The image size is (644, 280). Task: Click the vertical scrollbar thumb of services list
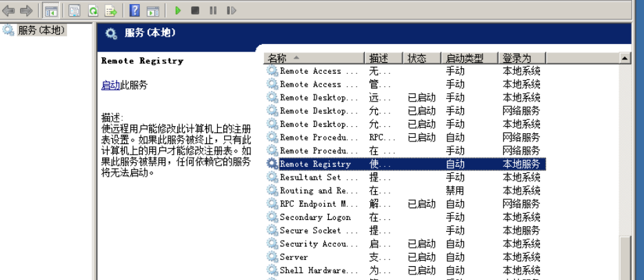click(625, 258)
